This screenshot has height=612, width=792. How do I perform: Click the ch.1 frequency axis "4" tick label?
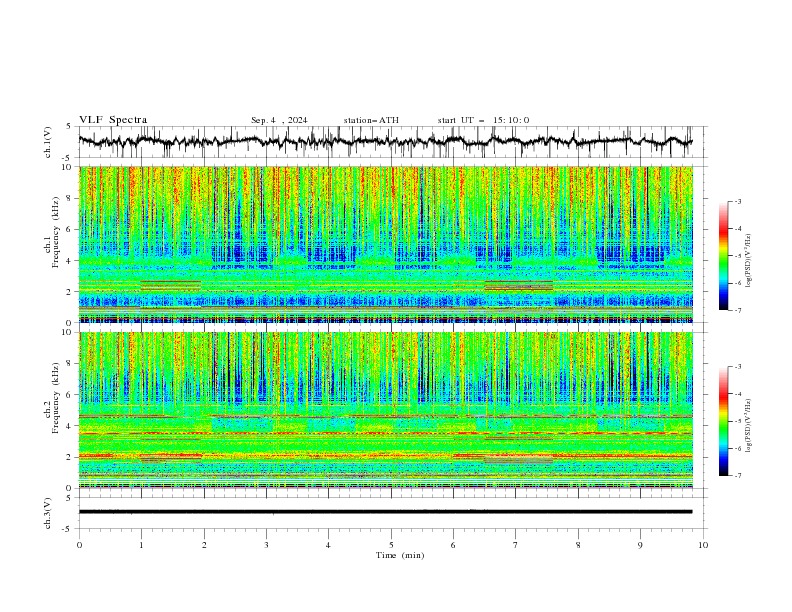point(71,261)
